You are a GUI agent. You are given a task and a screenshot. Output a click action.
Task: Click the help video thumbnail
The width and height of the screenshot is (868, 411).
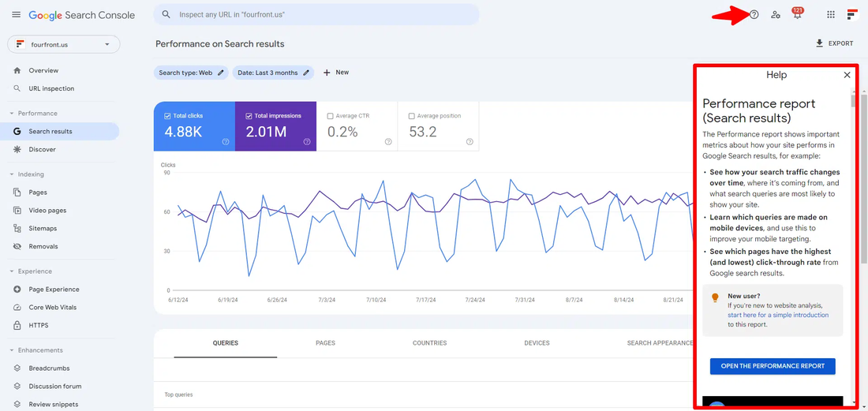click(773, 402)
